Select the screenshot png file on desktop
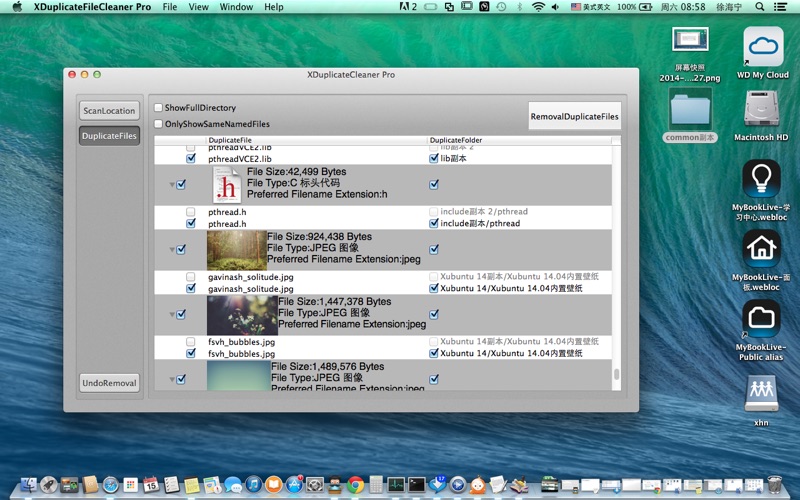 tap(690, 40)
